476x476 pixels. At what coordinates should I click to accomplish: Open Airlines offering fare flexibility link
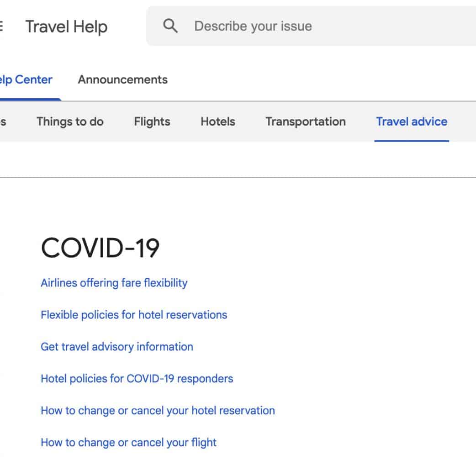pos(114,283)
